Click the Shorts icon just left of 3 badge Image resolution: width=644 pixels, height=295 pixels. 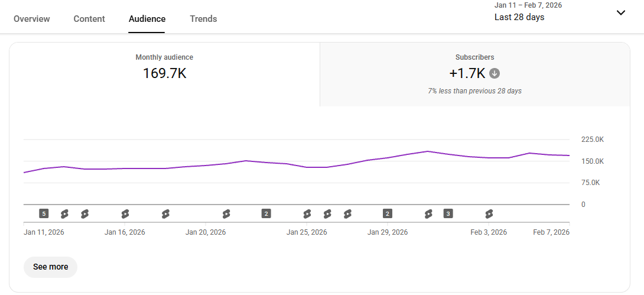[x=428, y=213]
